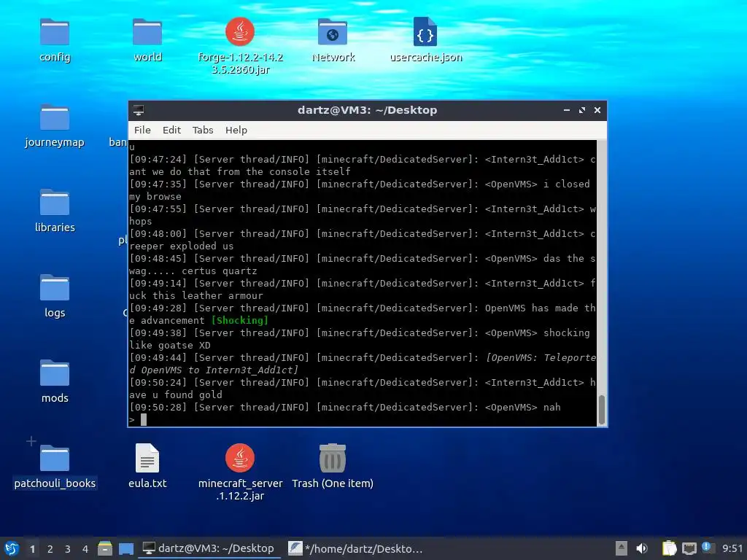Click the network connection tray icon
747x560 pixels.
point(689,548)
